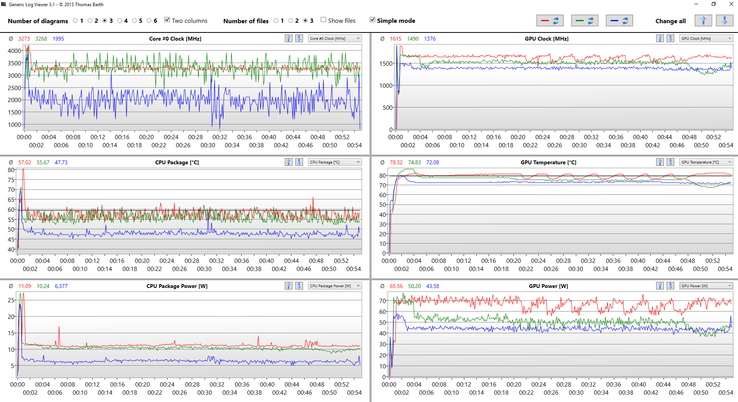Toggle the Simple mode checkbox
The image size is (738, 402).
(372, 20)
